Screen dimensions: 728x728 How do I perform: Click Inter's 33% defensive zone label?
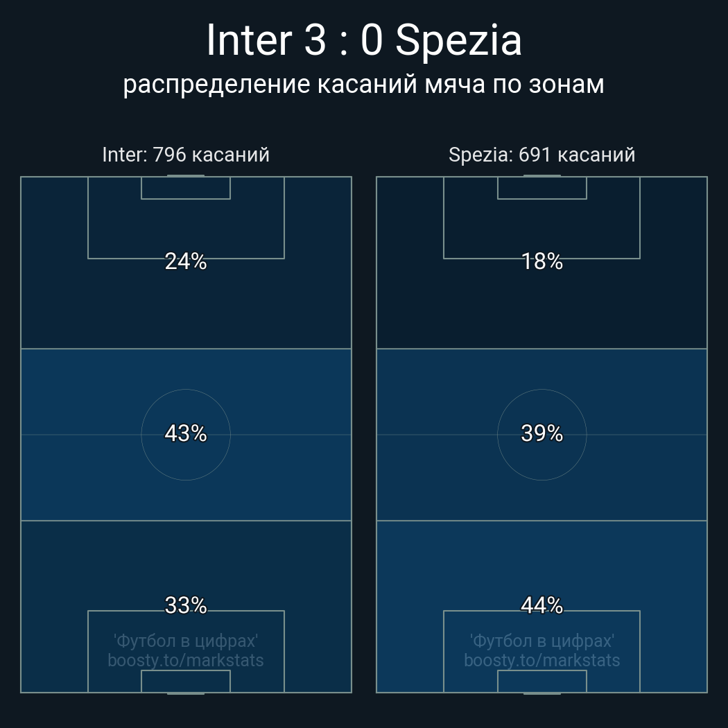point(186,605)
